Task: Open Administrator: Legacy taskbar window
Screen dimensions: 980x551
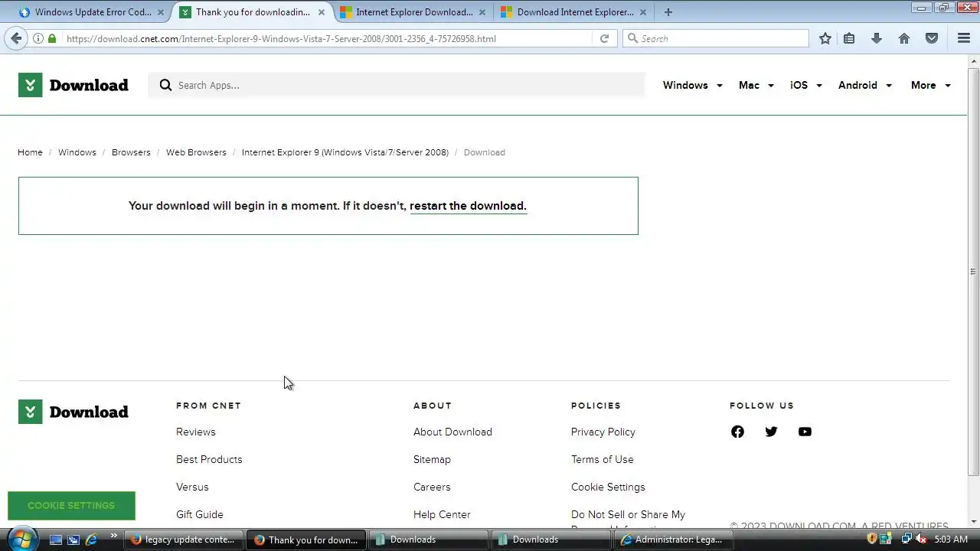Action: pyautogui.click(x=673, y=540)
